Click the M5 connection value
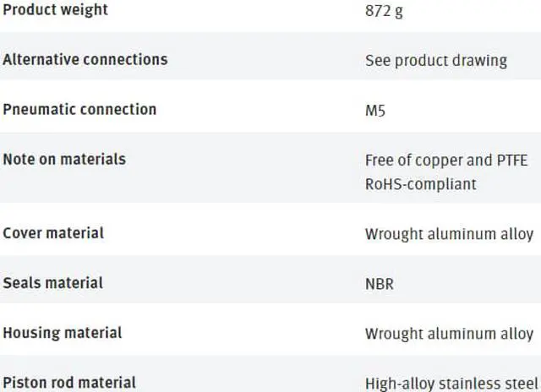541x392 pixels. (375, 111)
